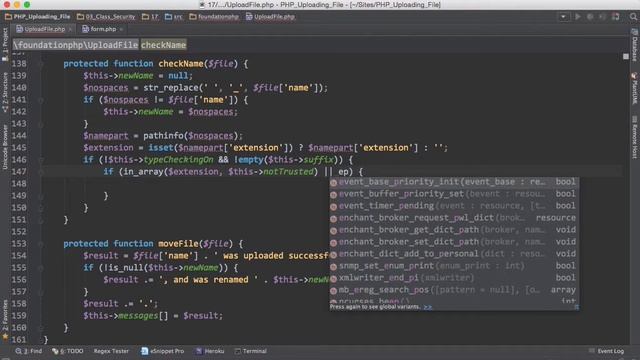Select enchant_broker_set_dict_path suggestion
Viewport: 640px width, 360px height.
(x=454, y=242)
